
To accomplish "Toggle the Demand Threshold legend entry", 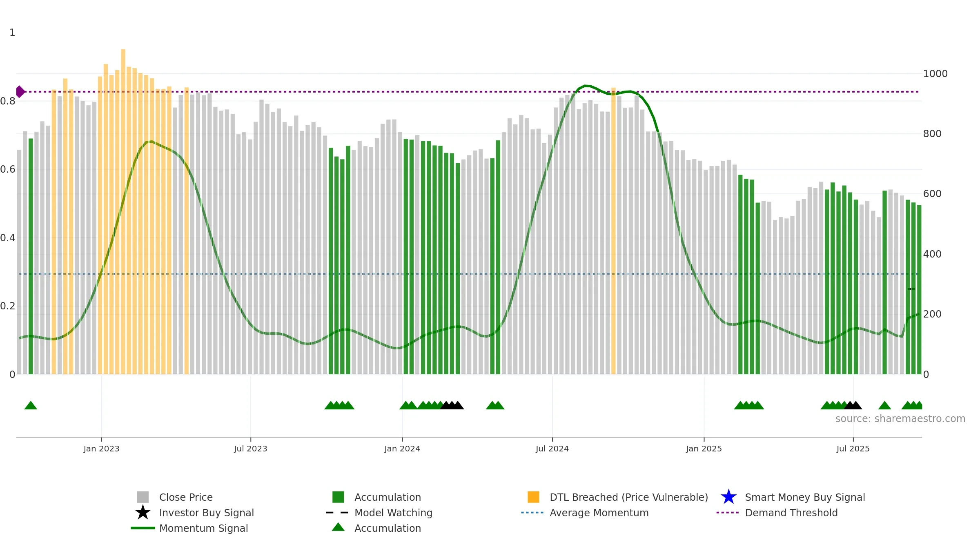I will pyautogui.click(x=777, y=513).
